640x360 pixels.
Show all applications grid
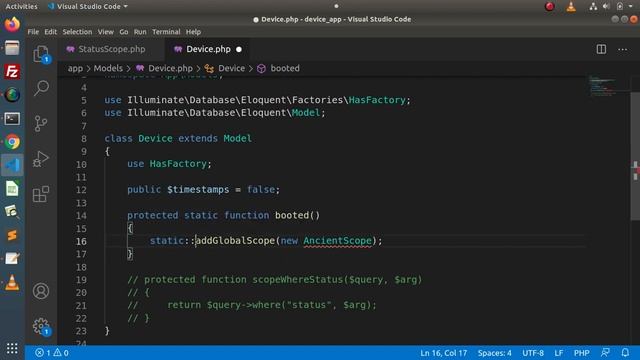tap(12, 348)
